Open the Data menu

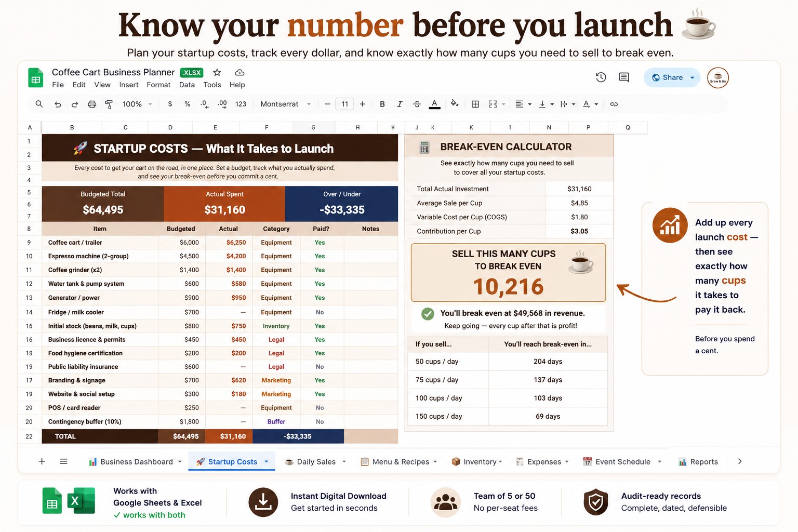pos(187,85)
